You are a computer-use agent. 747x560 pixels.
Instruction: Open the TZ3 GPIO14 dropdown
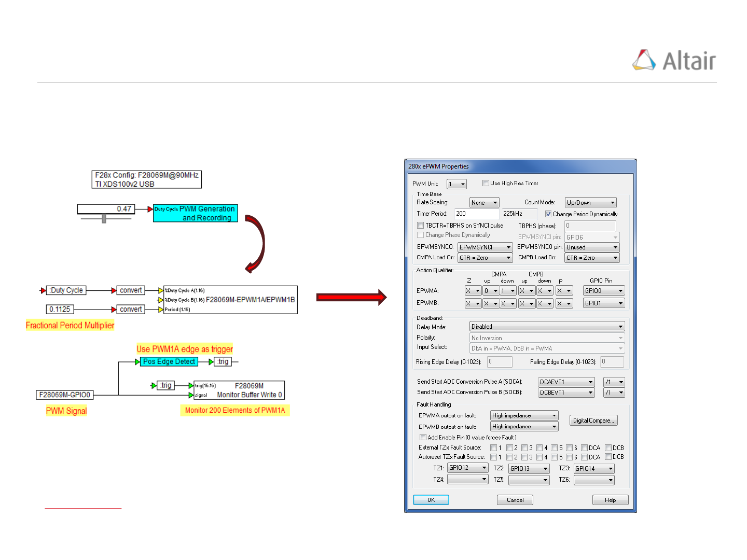click(x=594, y=469)
